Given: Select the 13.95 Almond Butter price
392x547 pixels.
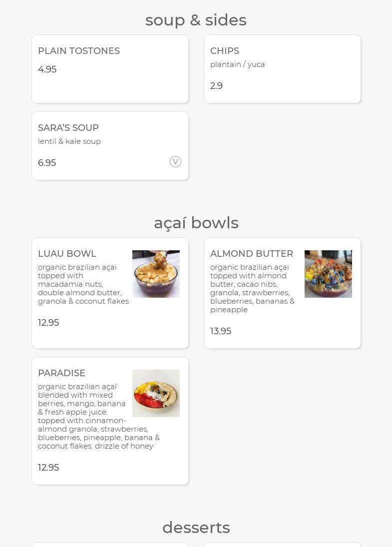Looking at the screenshot, I should pos(221,331).
